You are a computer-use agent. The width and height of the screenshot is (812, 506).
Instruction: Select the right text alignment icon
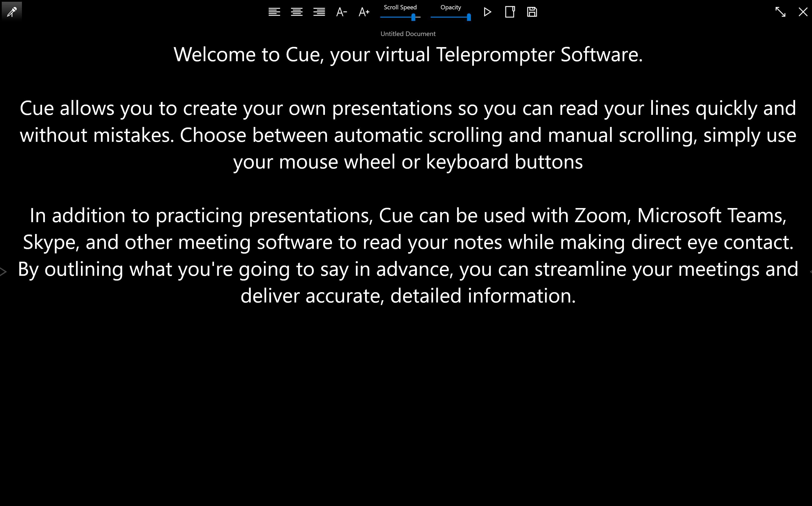click(320, 12)
